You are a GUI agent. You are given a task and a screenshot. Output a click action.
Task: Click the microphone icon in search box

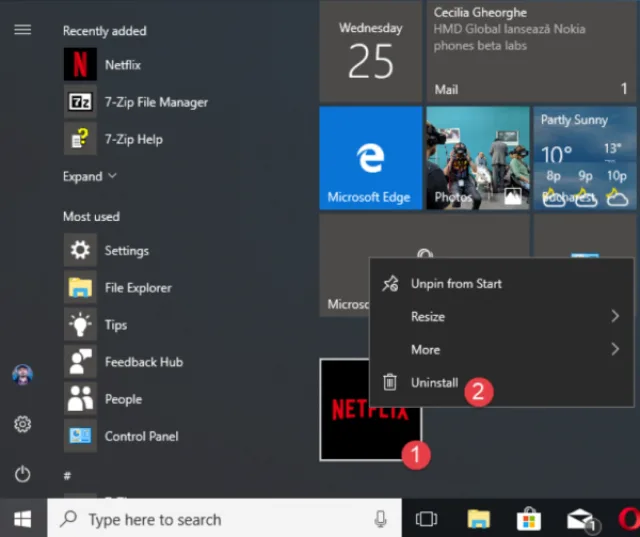tap(380, 519)
